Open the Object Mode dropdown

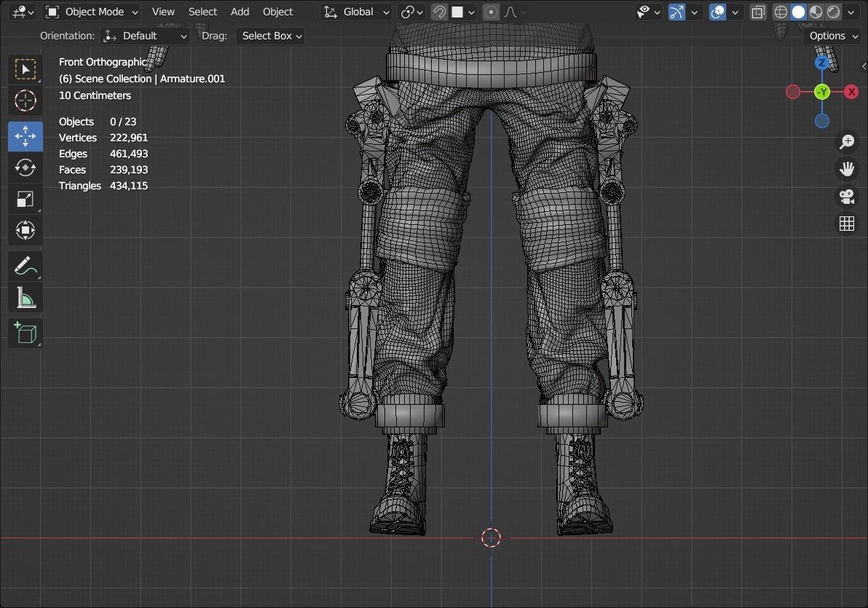pos(91,12)
